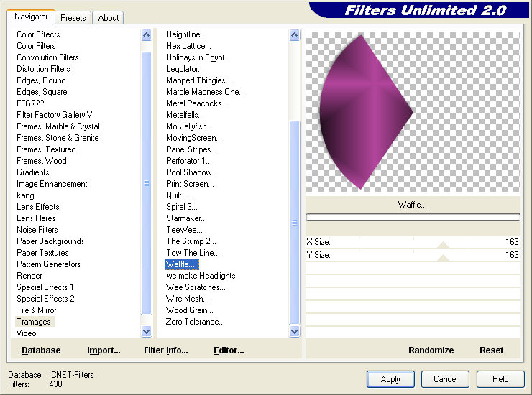
Task: Choose the Wood Grain... filter
Action: (189, 310)
